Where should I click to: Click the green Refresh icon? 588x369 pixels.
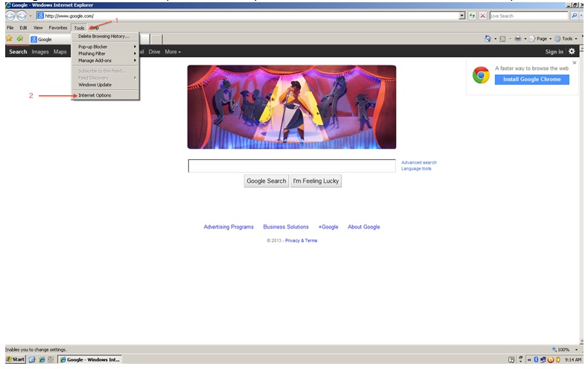coord(472,16)
